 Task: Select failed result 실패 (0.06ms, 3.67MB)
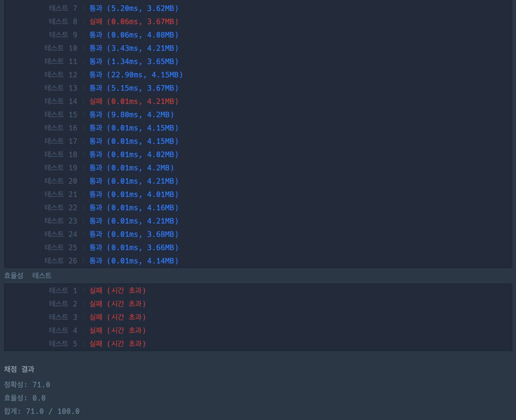click(134, 22)
